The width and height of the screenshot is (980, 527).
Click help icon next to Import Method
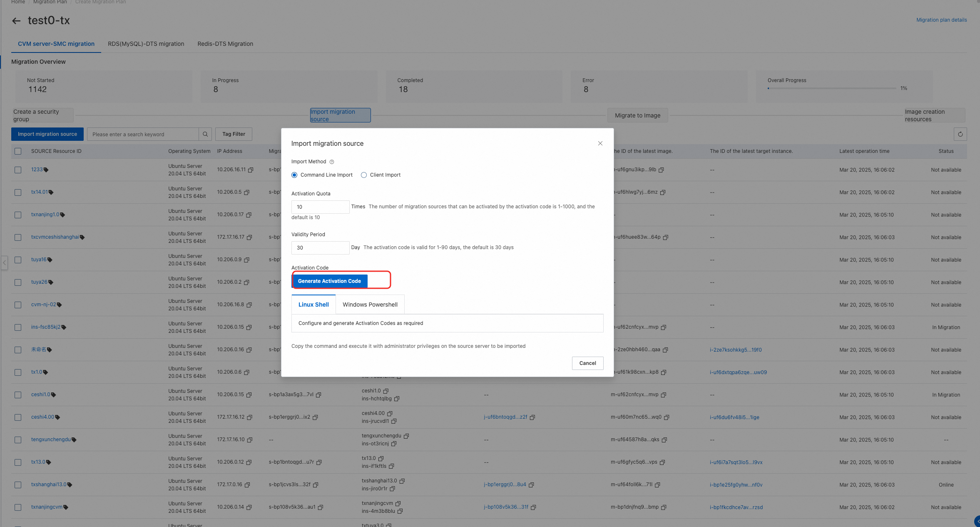[x=332, y=162]
